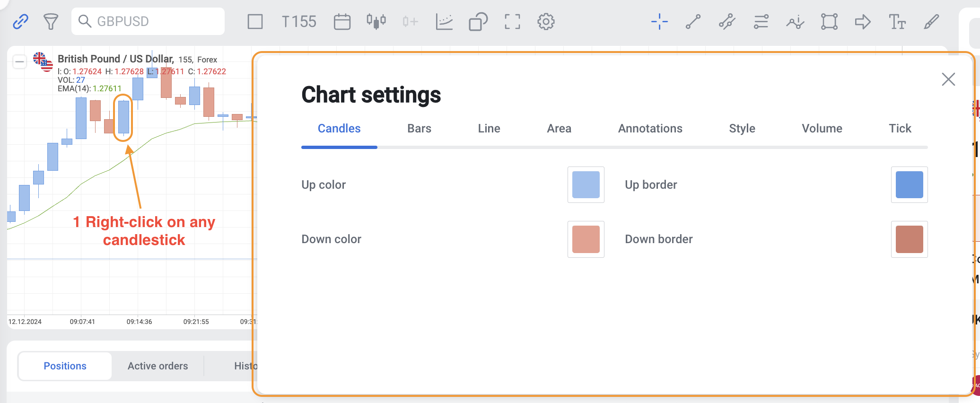Open chart settings gear icon
Viewport: 980px width, 403px height.
[x=546, y=21]
